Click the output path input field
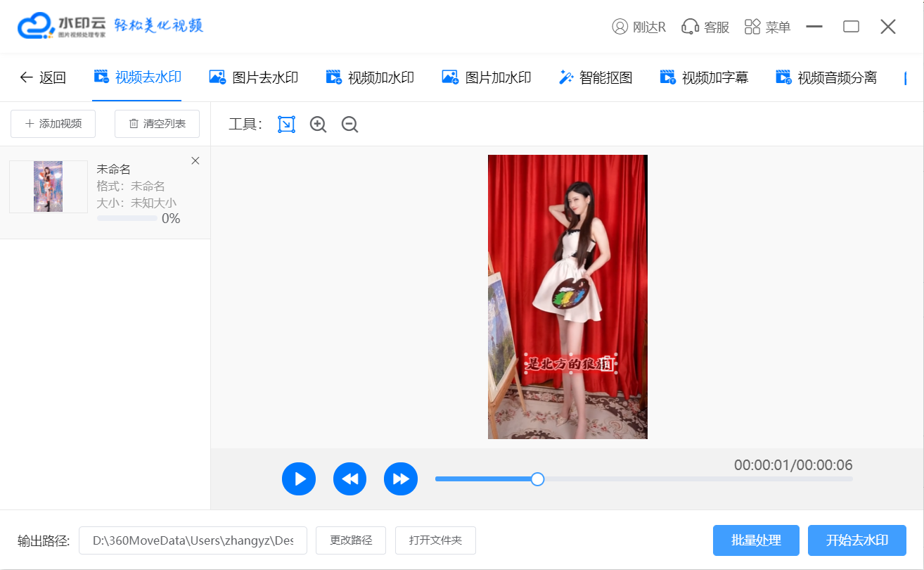 coord(193,540)
